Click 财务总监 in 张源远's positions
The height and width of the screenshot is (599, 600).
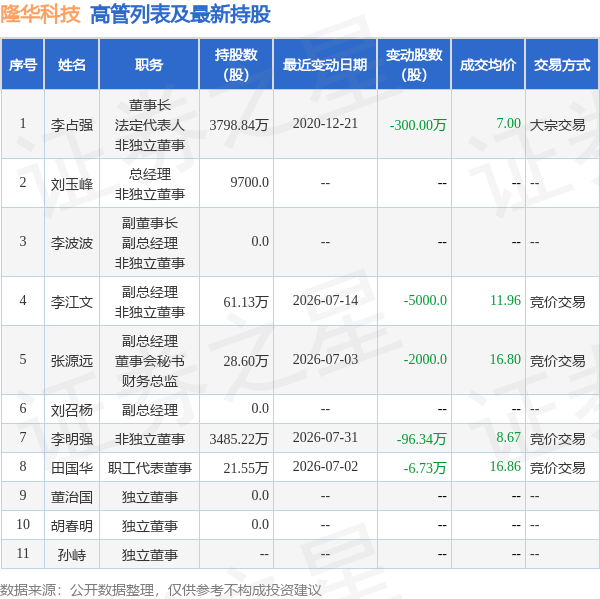point(150,380)
